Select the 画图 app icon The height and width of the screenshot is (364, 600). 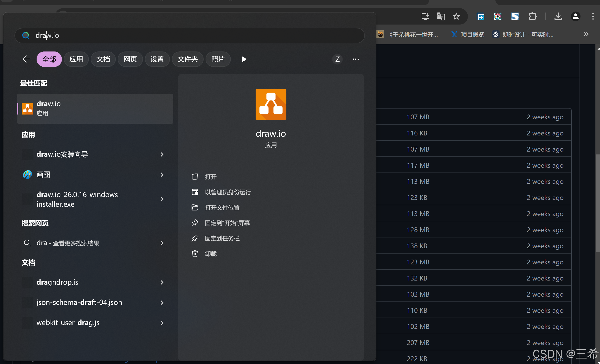click(x=27, y=174)
